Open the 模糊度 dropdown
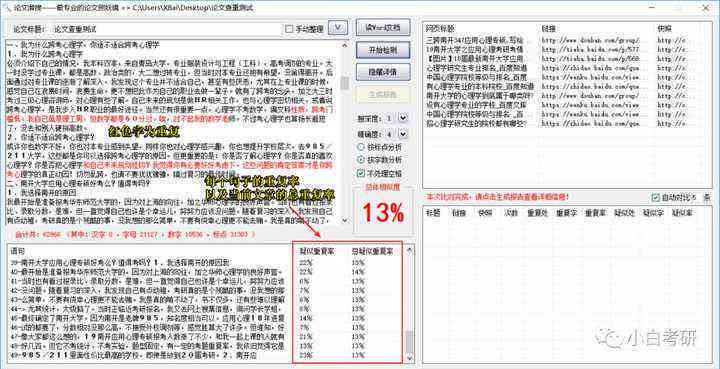Screen dimensions: 720x369 tap(403, 118)
